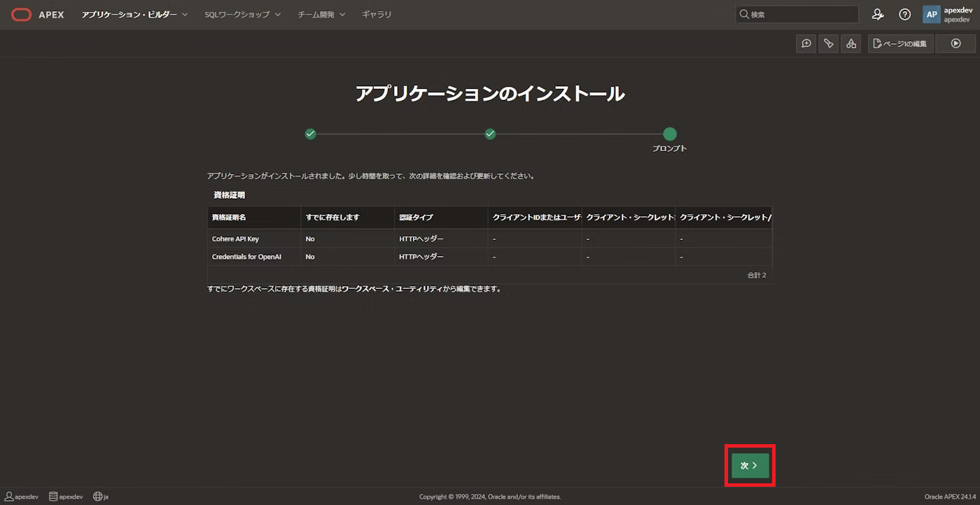Viewport: 980px width, 505px height.
Task: Open the SQLワークショップ dropdown
Action: 242,14
